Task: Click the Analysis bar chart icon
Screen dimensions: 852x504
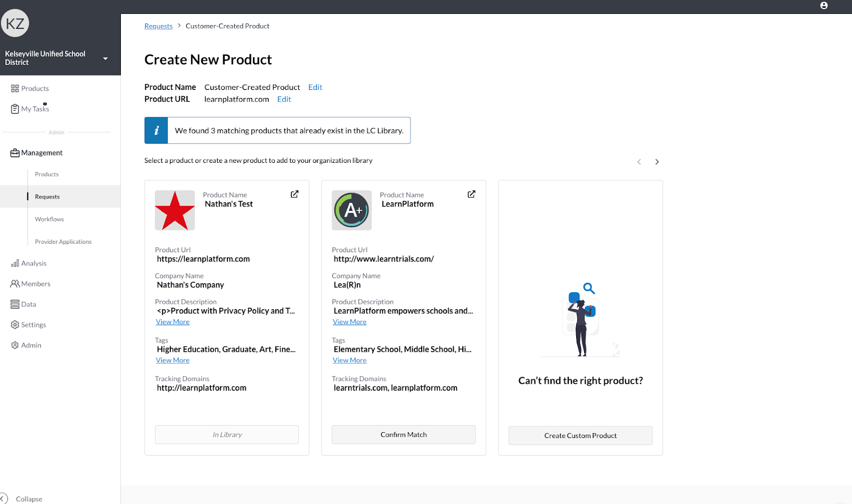Action: (15, 263)
